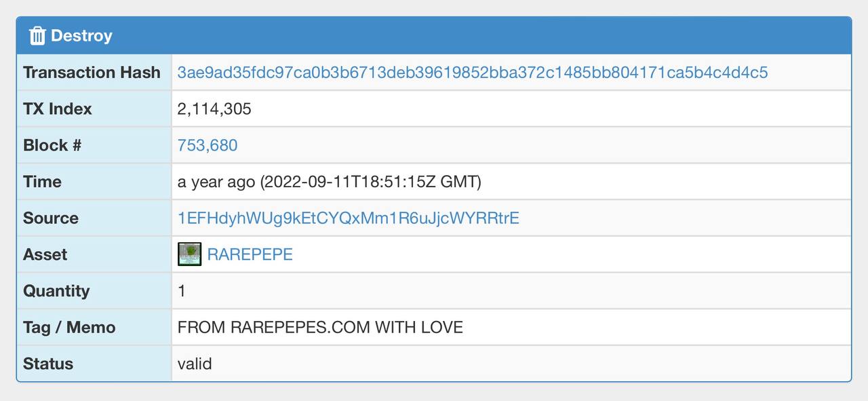Click the Quantity row label
The height and width of the screenshot is (401, 868).
[x=56, y=291]
